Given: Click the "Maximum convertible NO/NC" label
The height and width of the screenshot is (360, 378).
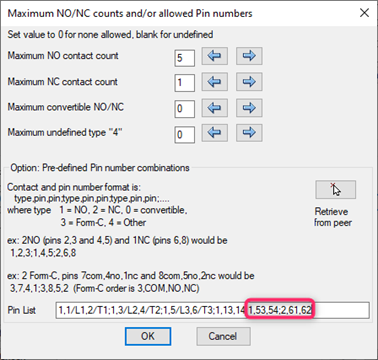Looking at the screenshot, I should [66, 107].
